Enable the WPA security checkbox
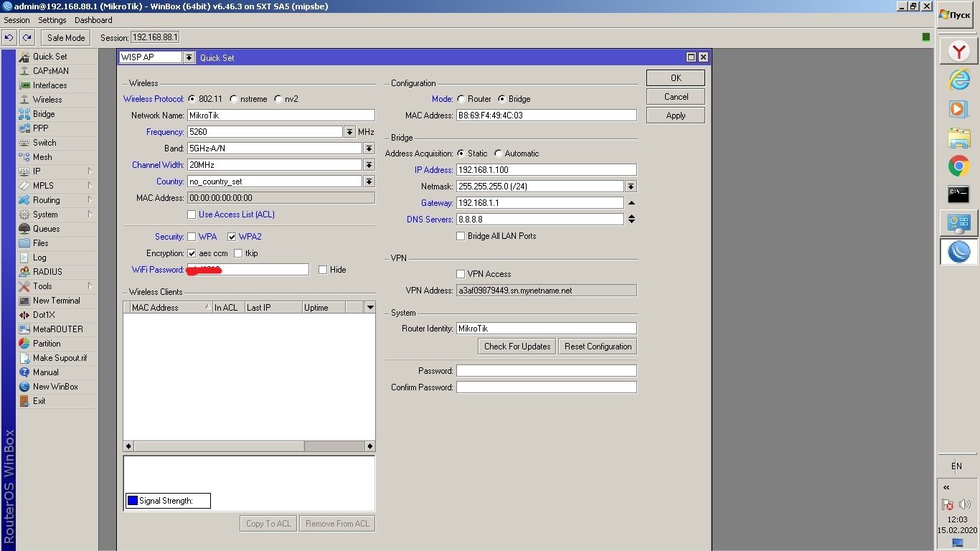The image size is (980, 551). (x=192, y=237)
